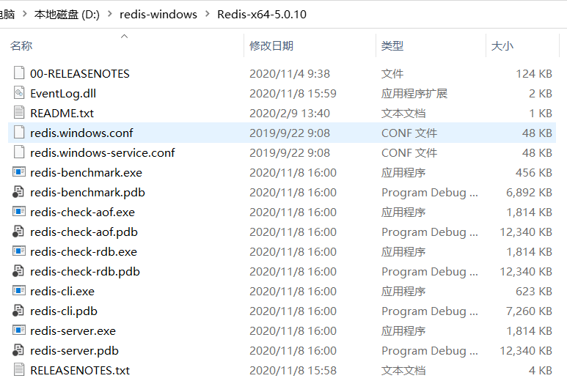Select the file name RELEASENOTES.txt
The image size is (567, 392).
80,370
